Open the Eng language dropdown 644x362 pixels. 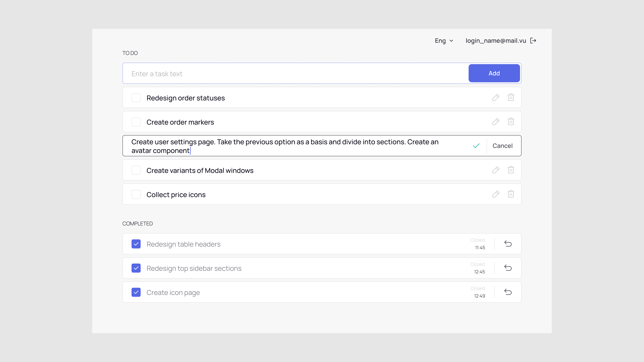click(444, 41)
